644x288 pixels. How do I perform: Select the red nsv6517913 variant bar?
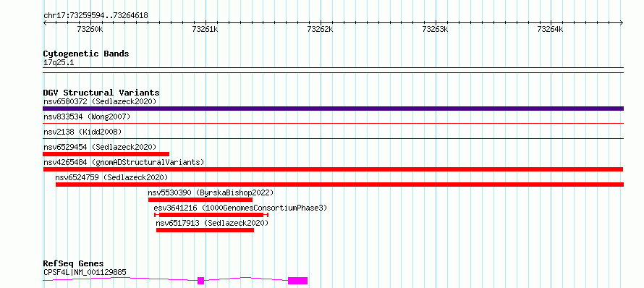click(205, 230)
